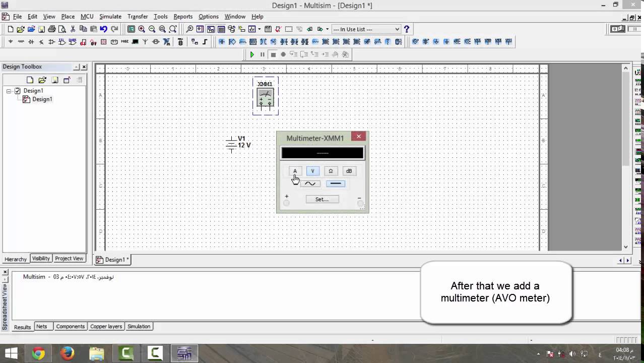Click the Zoom In magnifier icon

pos(142,29)
